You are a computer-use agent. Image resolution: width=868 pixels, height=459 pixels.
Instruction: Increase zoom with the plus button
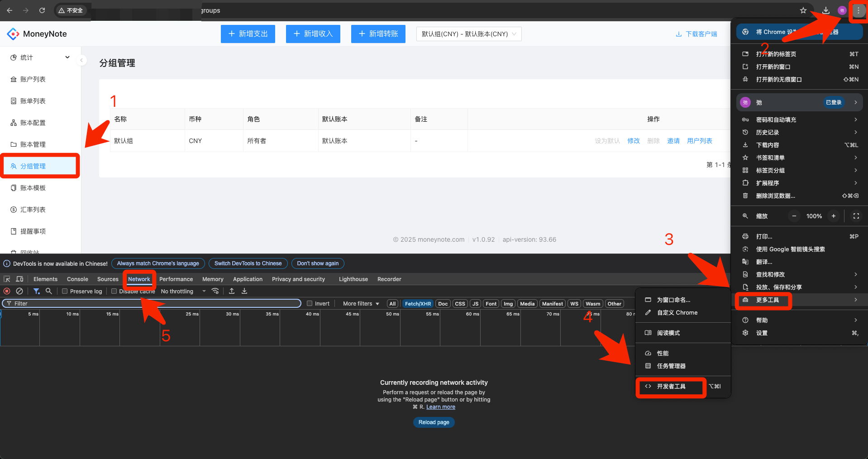pyautogui.click(x=833, y=216)
